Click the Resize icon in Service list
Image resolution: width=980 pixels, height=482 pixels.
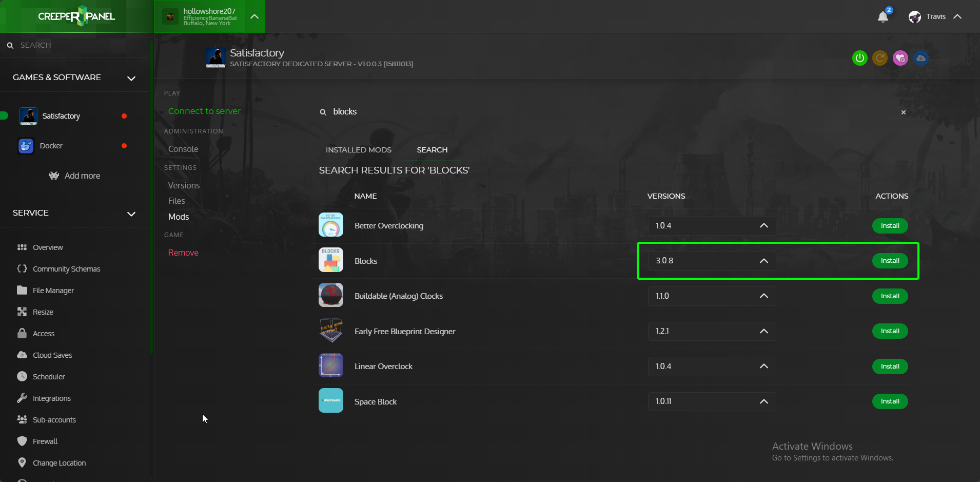[22, 312]
